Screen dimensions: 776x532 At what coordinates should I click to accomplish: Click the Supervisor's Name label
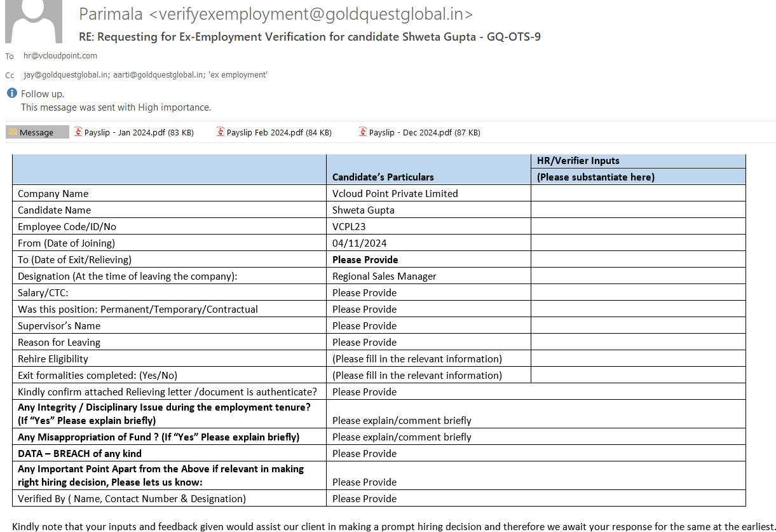(59, 326)
